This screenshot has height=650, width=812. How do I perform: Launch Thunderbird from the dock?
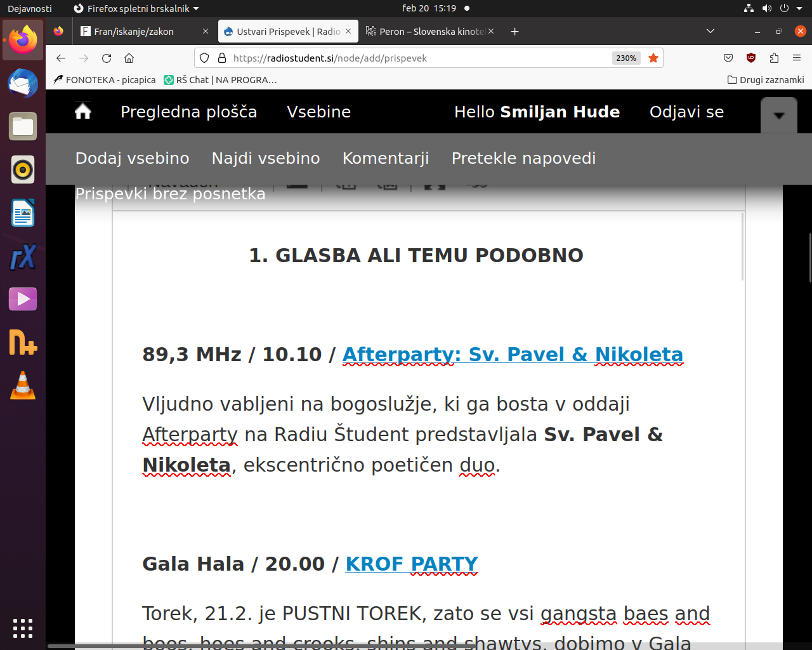(23, 83)
